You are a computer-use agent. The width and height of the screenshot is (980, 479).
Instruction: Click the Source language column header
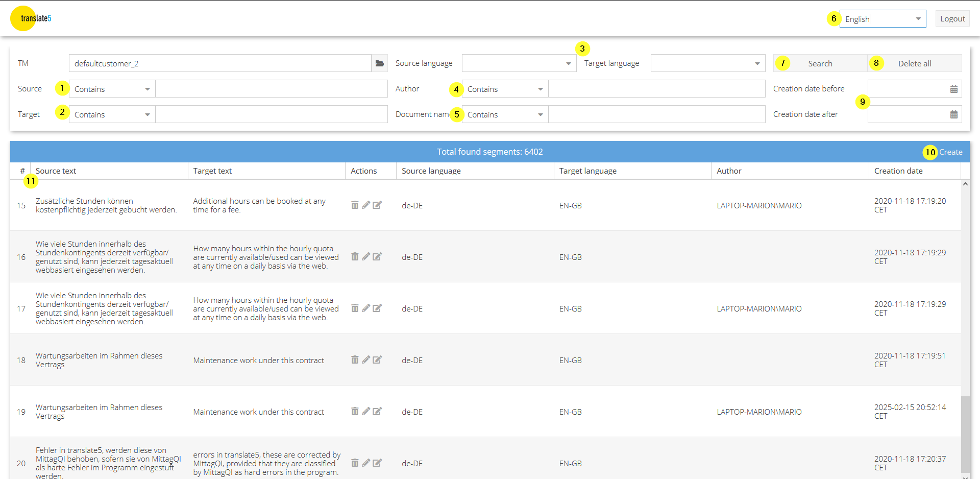[x=475, y=171]
